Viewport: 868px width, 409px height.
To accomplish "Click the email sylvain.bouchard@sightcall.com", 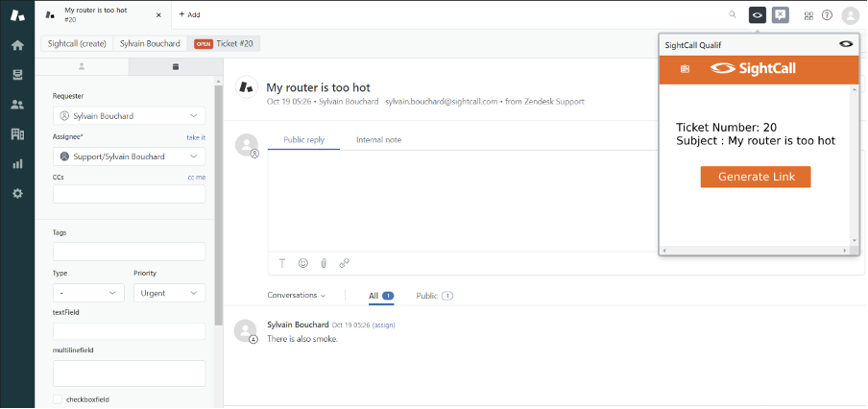I will coord(441,102).
